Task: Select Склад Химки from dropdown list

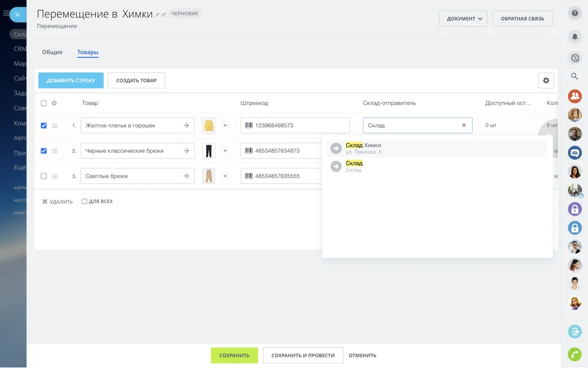Action: pos(363,148)
